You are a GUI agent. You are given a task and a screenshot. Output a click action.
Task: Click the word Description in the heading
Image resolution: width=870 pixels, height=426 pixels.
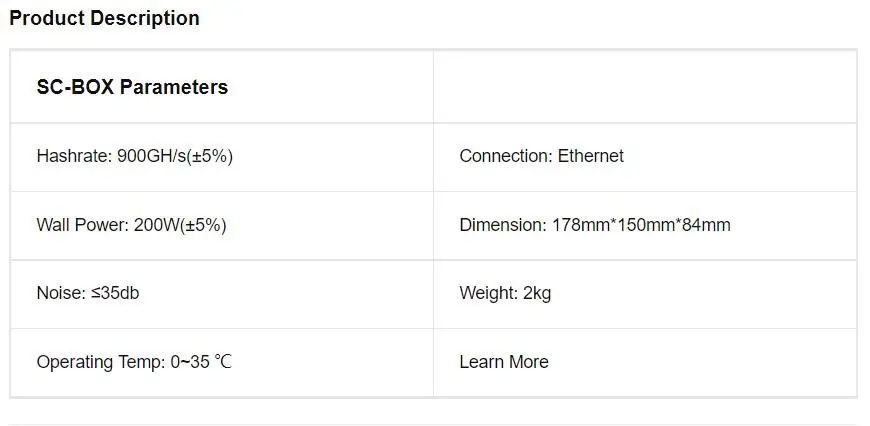(145, 18)
